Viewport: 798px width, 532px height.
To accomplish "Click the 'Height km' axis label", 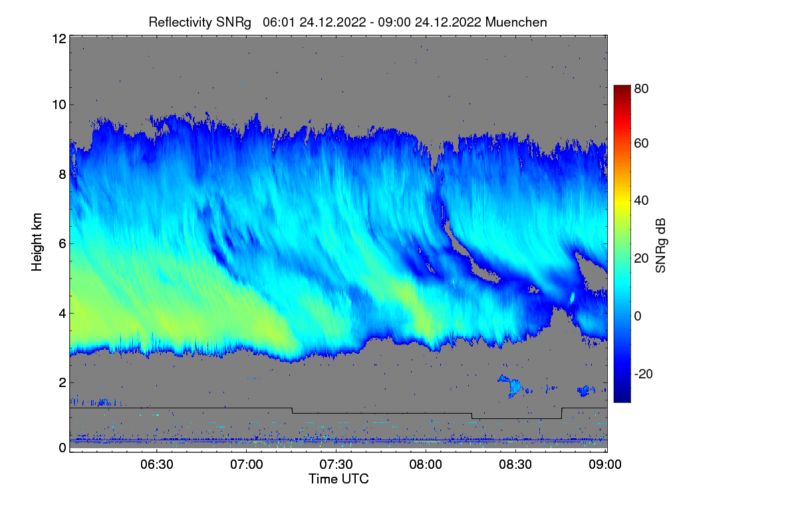I will [x=37, y=242].
